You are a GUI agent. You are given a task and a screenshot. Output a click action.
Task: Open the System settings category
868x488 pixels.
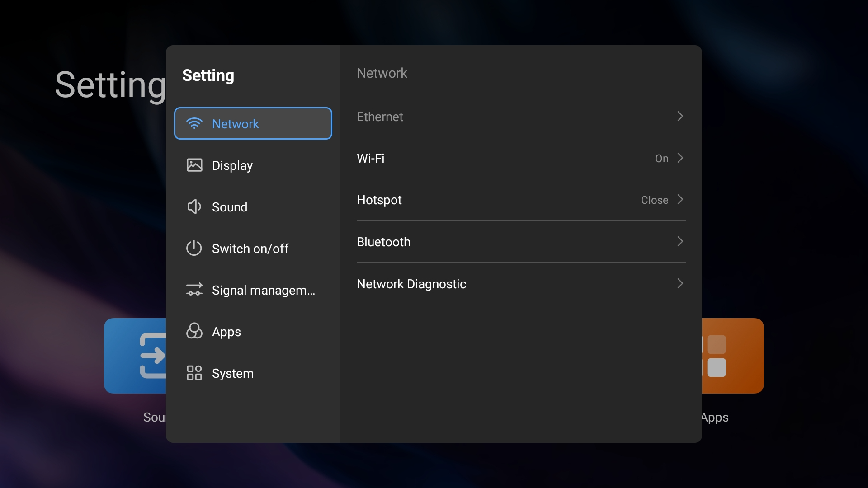[232, 373]
